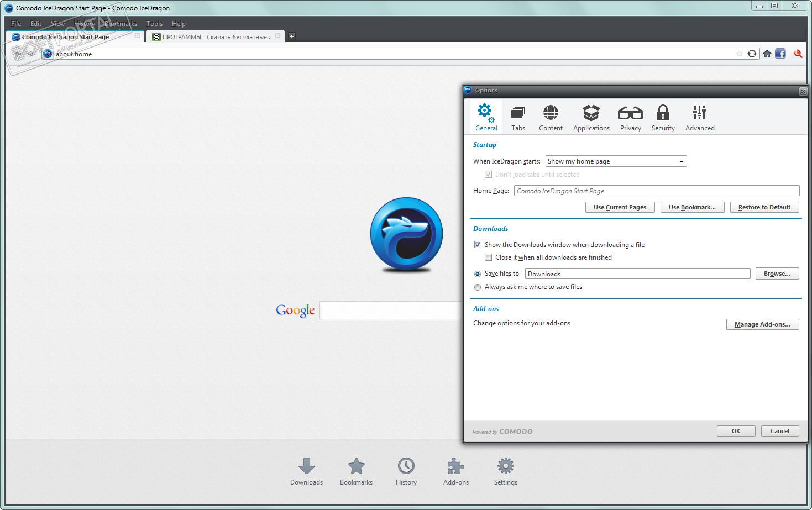Screen dimensions: 812x510
Task: Open the Advanced options panel
Action: (700, 118)
